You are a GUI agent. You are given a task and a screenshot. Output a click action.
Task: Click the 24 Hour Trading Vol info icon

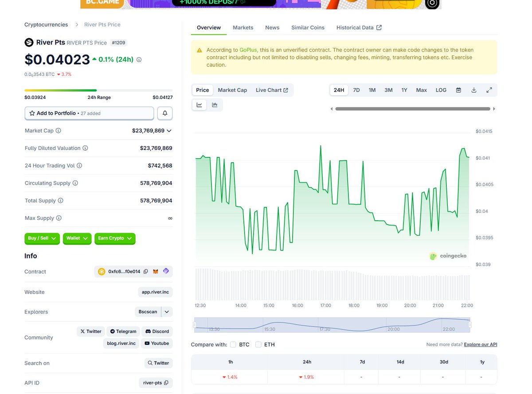(x=79, y=165)
